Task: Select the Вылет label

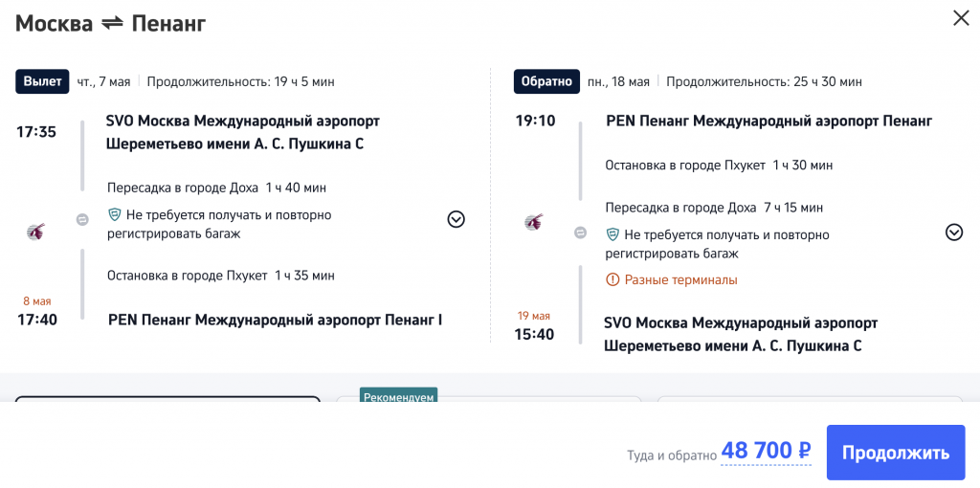Action: click(x=42, y=81)
